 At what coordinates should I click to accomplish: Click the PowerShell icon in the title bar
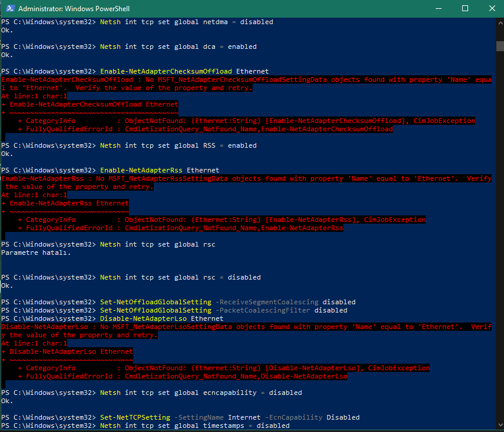[10, 8]
